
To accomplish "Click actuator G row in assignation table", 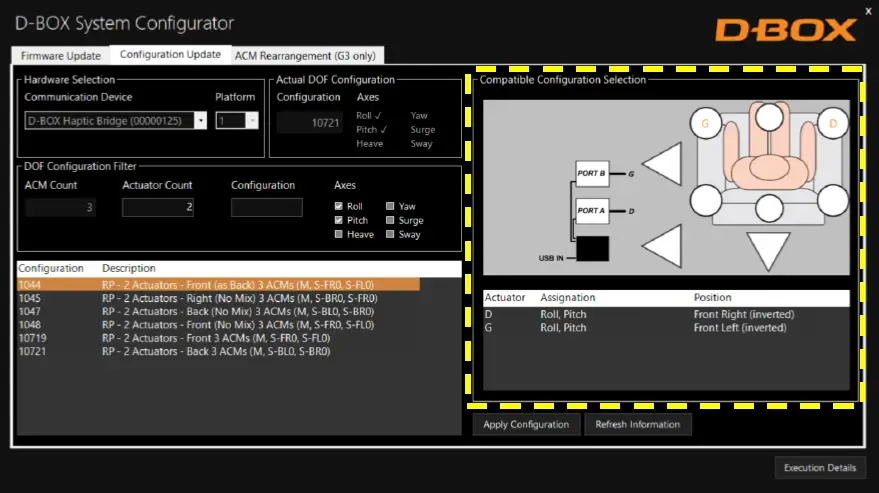I will pos(666,328).
